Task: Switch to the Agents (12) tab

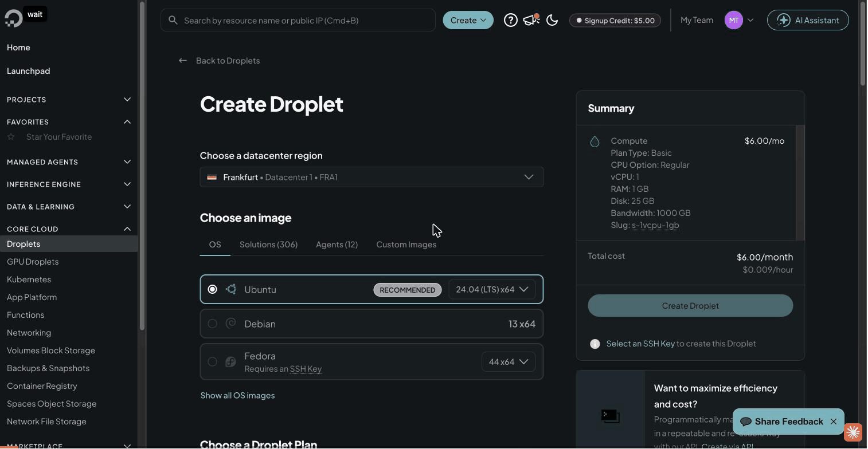Action: 337,245
